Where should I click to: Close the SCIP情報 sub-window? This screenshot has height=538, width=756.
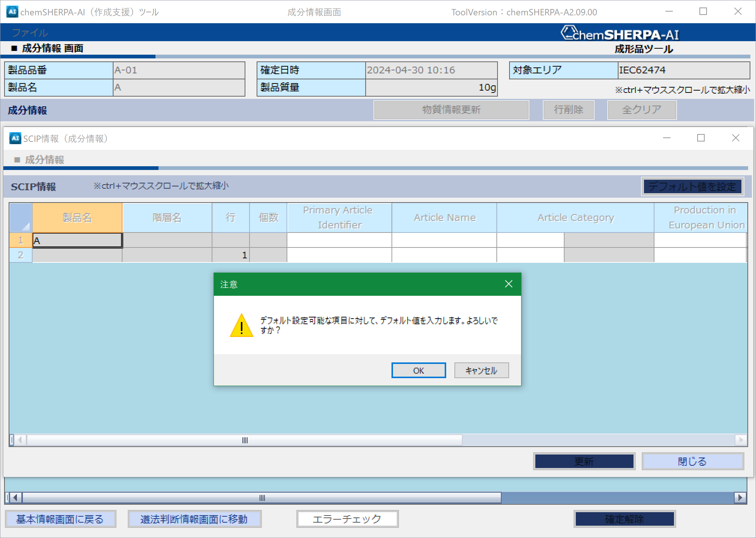(x=735, y=138)
